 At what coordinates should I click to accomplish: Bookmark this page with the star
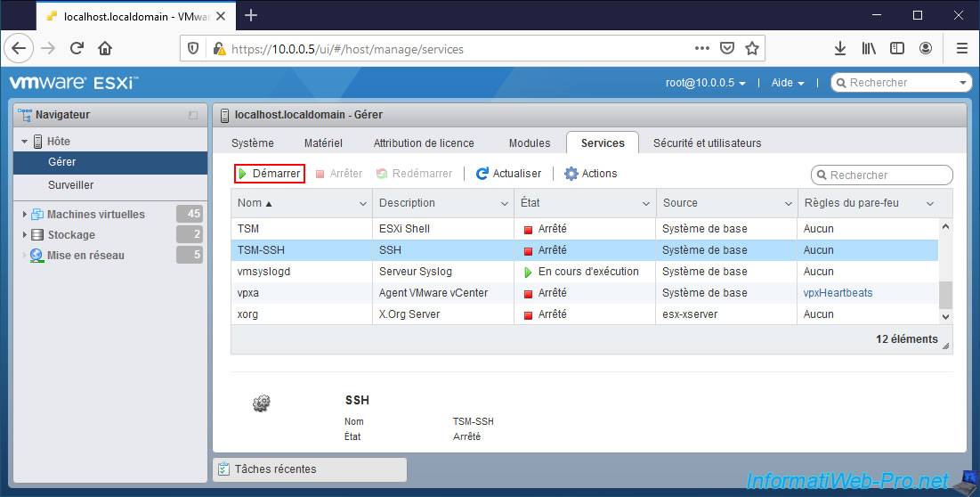point(752,48)
